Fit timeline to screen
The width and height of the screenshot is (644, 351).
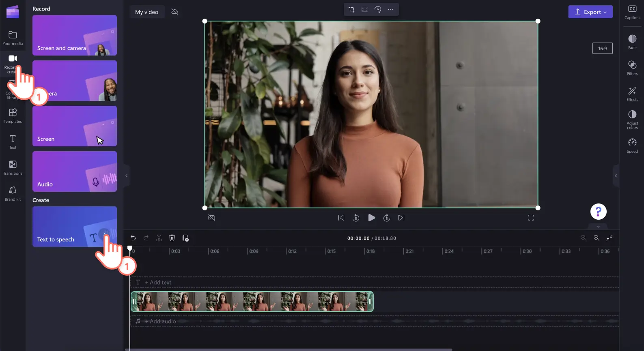coord(610,238)
